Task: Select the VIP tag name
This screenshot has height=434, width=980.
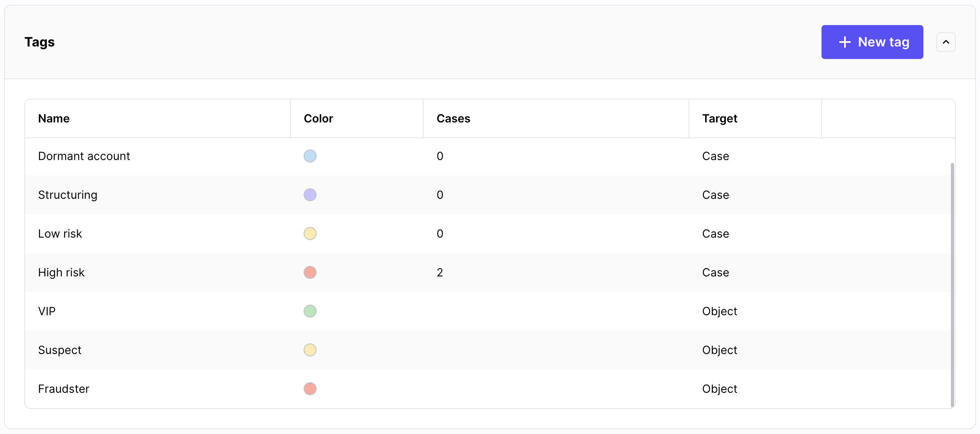Action: [47, 311]
